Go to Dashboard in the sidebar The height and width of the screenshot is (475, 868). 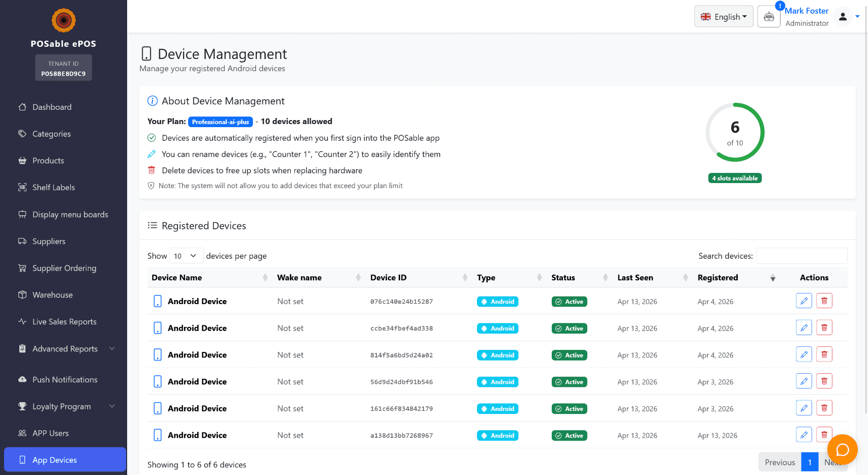tap(52, 107)
